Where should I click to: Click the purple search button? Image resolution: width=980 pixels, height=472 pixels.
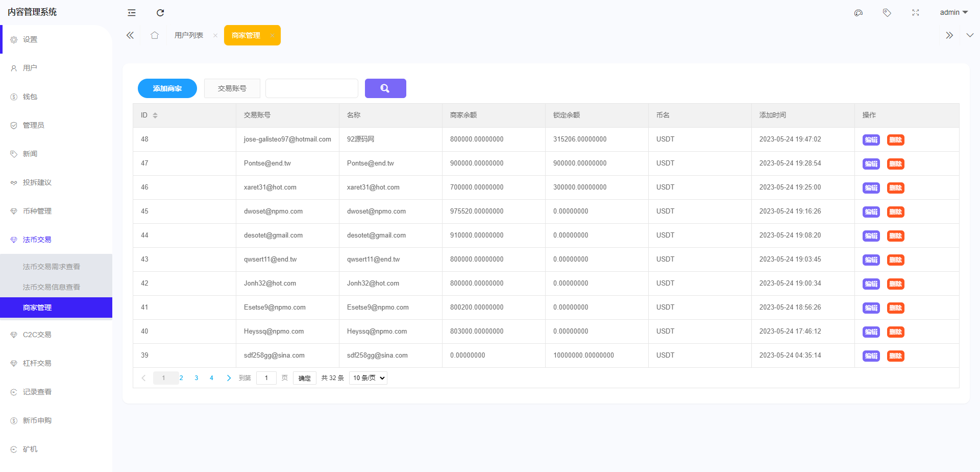(x=385, y=88)
